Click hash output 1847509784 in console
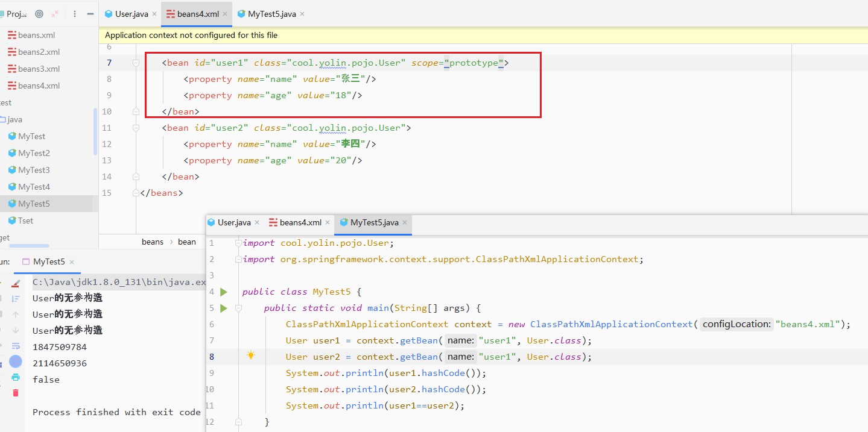 tap(60, 347)
